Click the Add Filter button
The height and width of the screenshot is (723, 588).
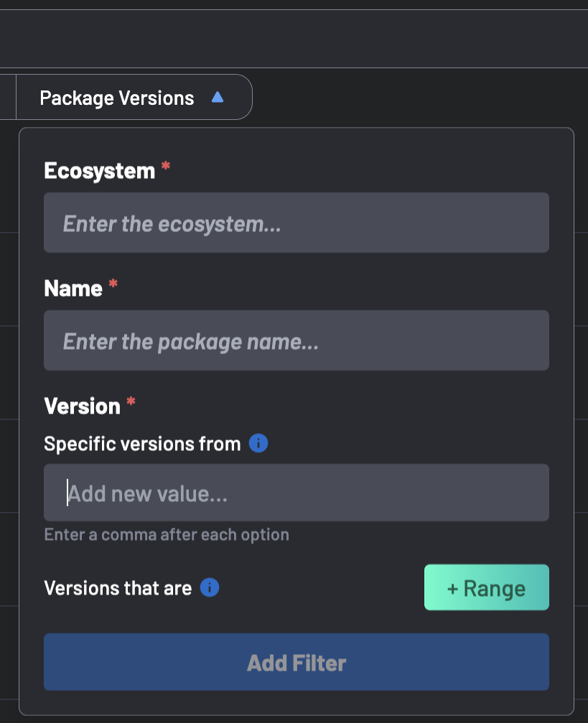296,662
